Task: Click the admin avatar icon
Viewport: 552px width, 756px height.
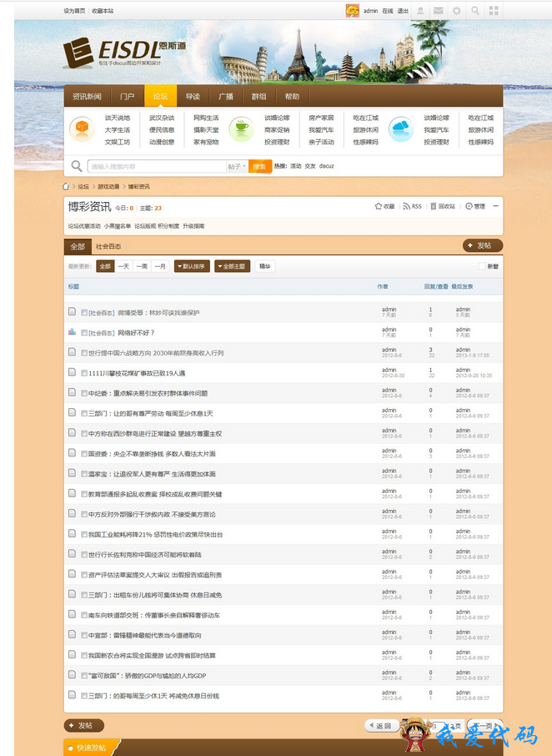Action: (352, 11)
